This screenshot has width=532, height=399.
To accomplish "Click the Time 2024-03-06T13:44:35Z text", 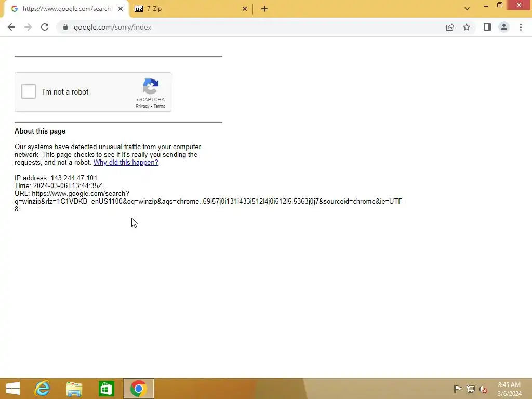I will click(58, 186).
